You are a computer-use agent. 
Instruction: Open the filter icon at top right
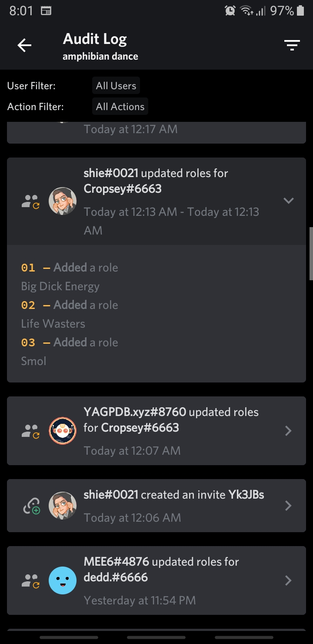coord(292,45)
